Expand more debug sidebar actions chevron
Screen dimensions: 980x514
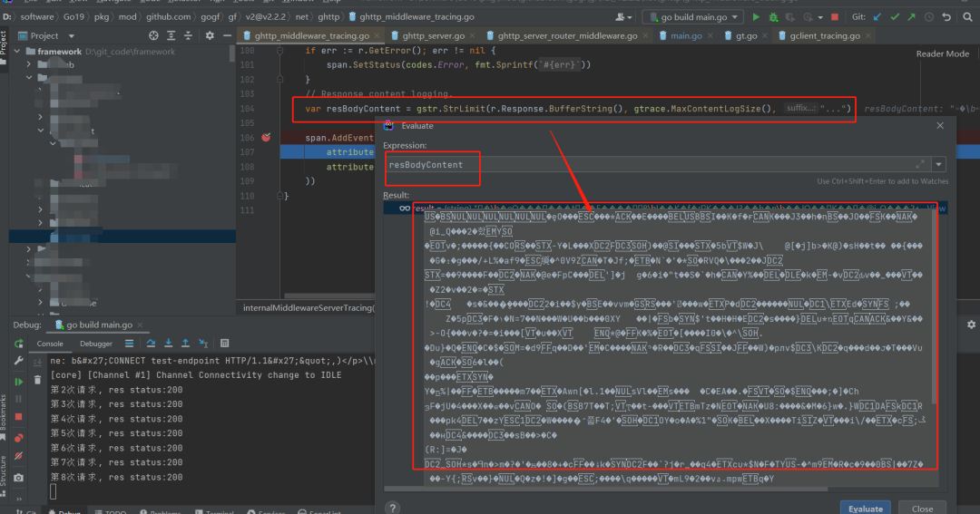coord(19,499)
